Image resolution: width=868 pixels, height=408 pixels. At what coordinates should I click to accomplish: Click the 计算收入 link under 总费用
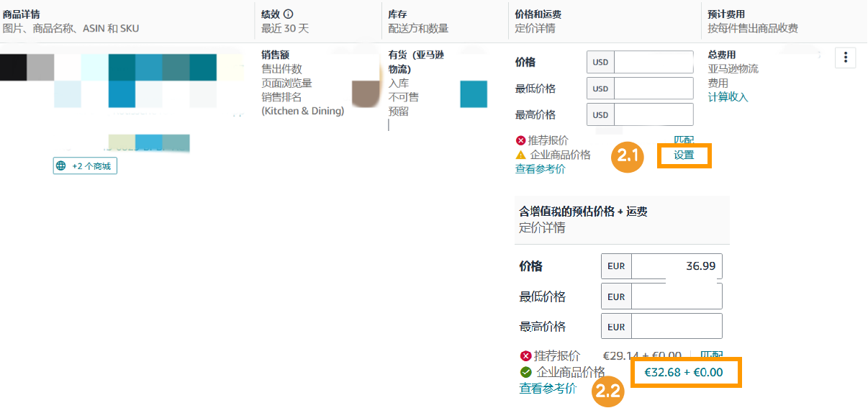(x=728, y=97)
